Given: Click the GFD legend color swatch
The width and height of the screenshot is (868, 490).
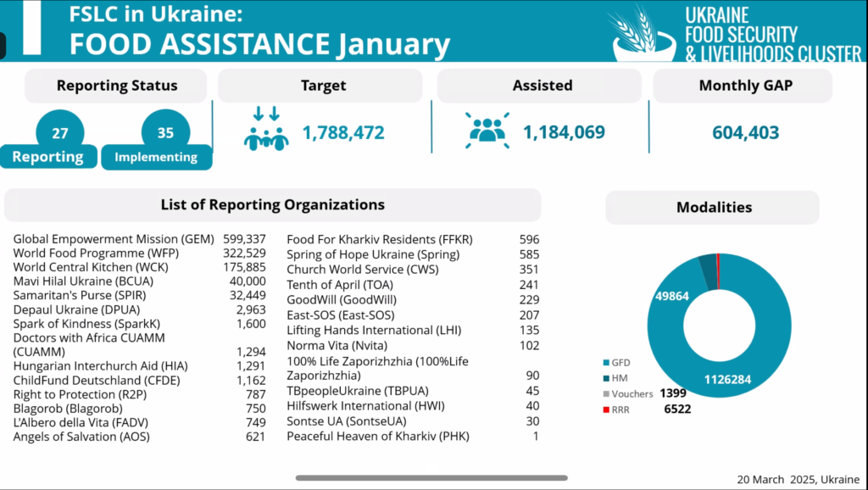Looking at the screenshot, I should coord(606,363).
